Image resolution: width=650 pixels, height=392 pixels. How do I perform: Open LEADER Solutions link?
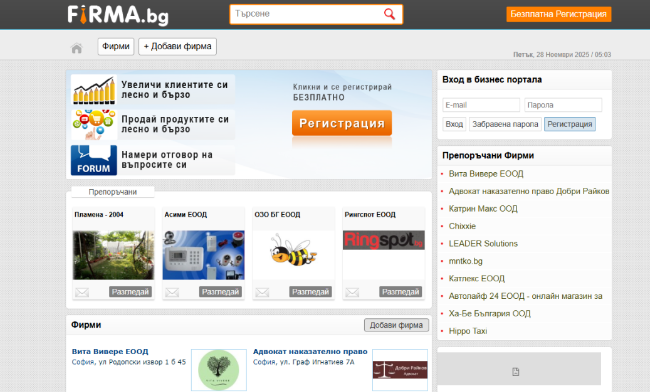pyautogui.click(x=483, y=243)
